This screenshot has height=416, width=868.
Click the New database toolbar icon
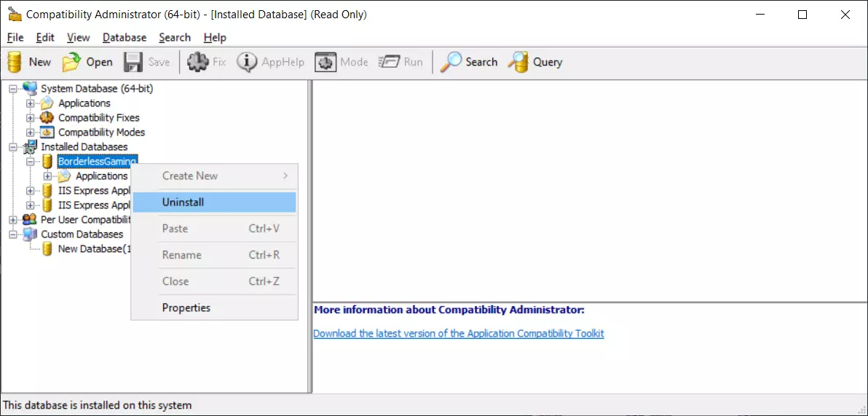[15, 62]
